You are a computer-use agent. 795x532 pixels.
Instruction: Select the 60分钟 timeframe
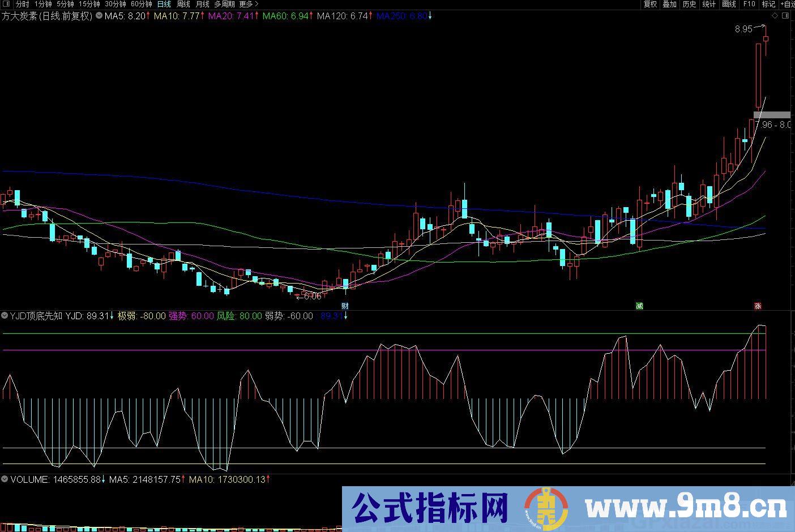click(141, 4)
